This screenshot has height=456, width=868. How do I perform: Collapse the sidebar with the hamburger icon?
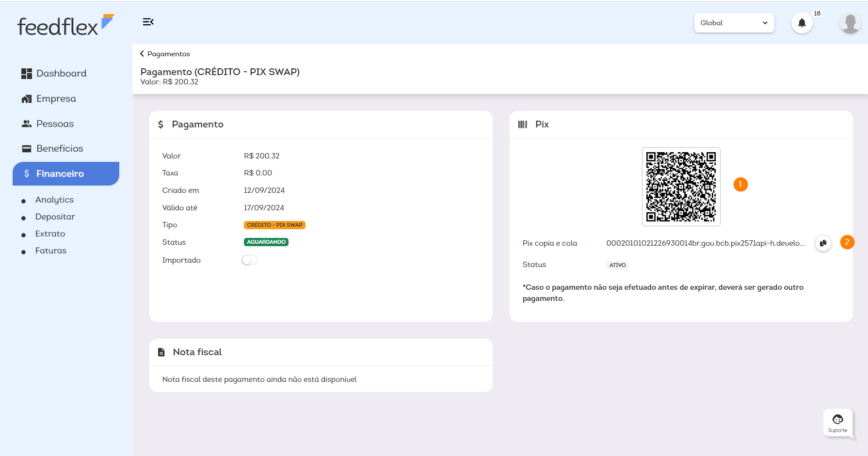coord(148,22)
